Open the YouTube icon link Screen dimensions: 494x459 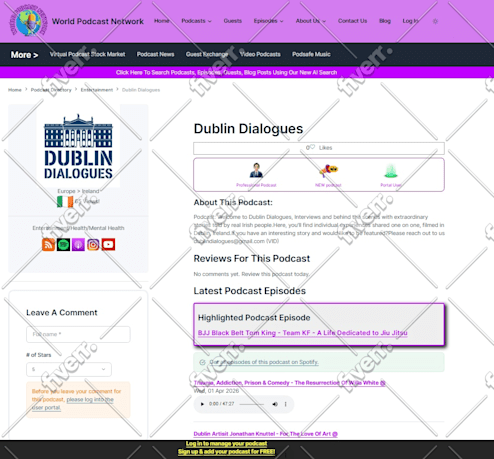[x=108, y=244]
